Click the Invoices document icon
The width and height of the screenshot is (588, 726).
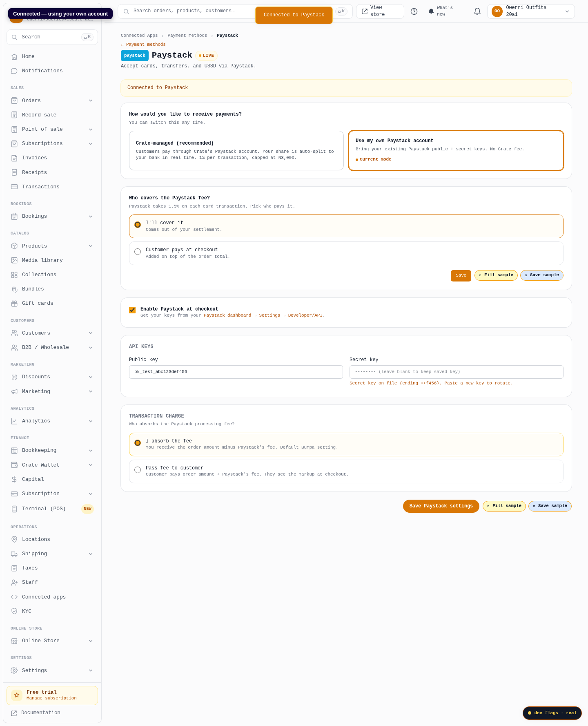(x=14, y=158)
